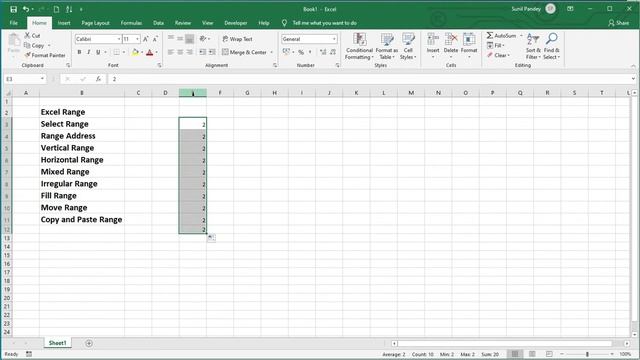Open the orientation text angle tool
640x360 pixels.
click(203, 39)
